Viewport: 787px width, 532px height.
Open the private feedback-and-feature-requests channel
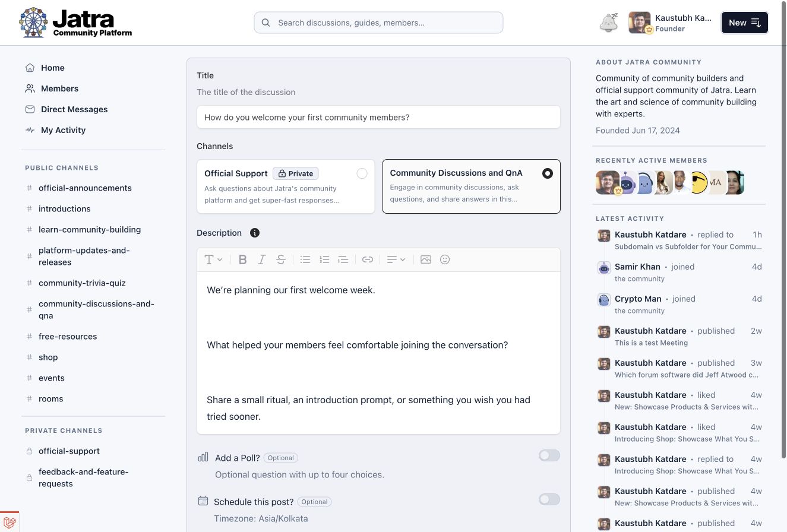tap(84, 478)
